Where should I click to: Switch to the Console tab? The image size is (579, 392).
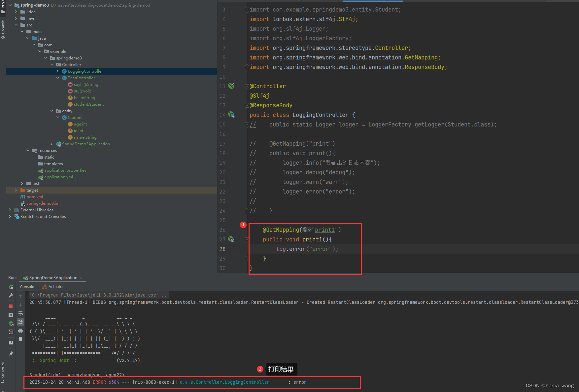(27, 287)
